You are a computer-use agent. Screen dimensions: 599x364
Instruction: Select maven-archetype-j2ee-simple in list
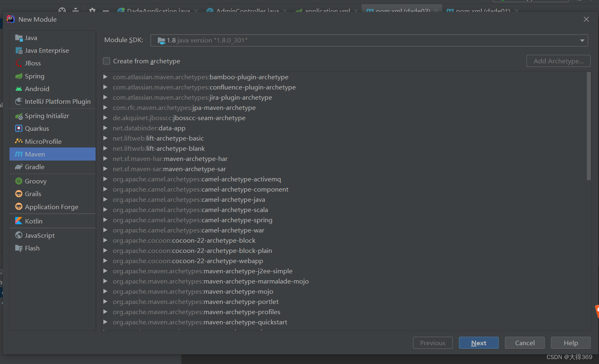pos(344,271)
